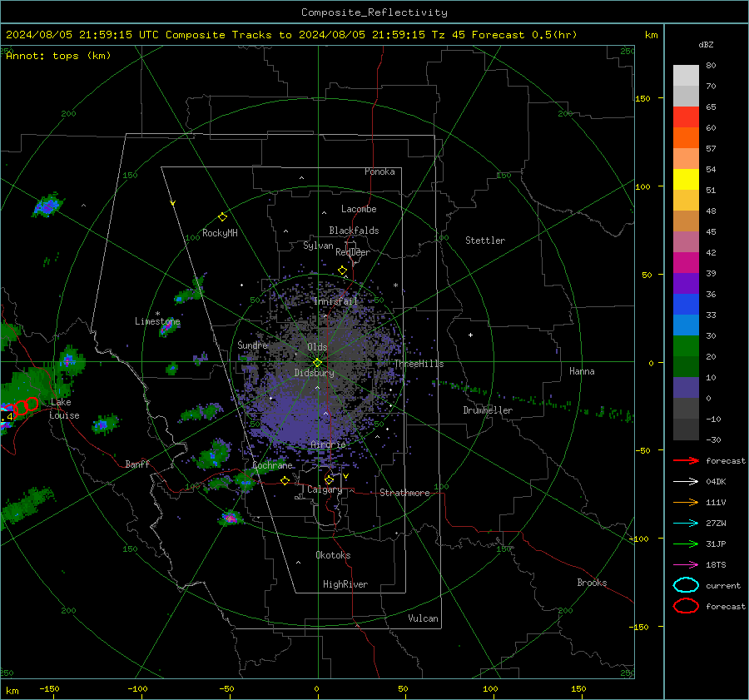This screenshot has width=749, height=700.
Task: Click the white plus marker east of ThreeHills
Action: pyautogui.click(x=470, y=335)
